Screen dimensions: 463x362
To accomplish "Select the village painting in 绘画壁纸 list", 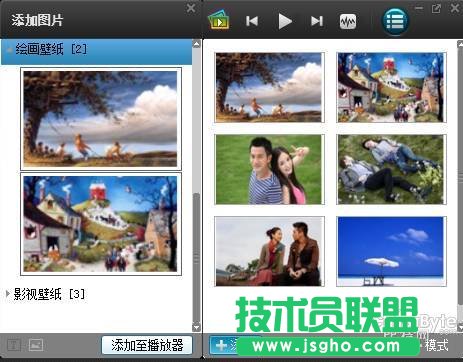I will (101, 224).
